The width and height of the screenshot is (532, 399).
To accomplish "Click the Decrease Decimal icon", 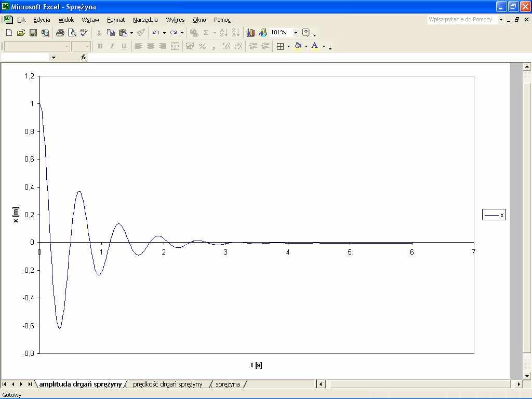I will (x=238, y=46).
